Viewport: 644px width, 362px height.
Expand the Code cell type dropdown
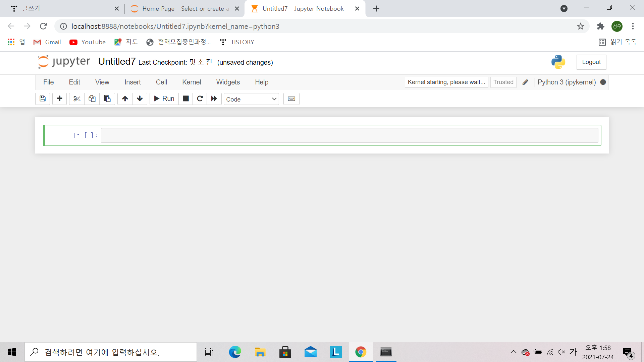[251, 99]
